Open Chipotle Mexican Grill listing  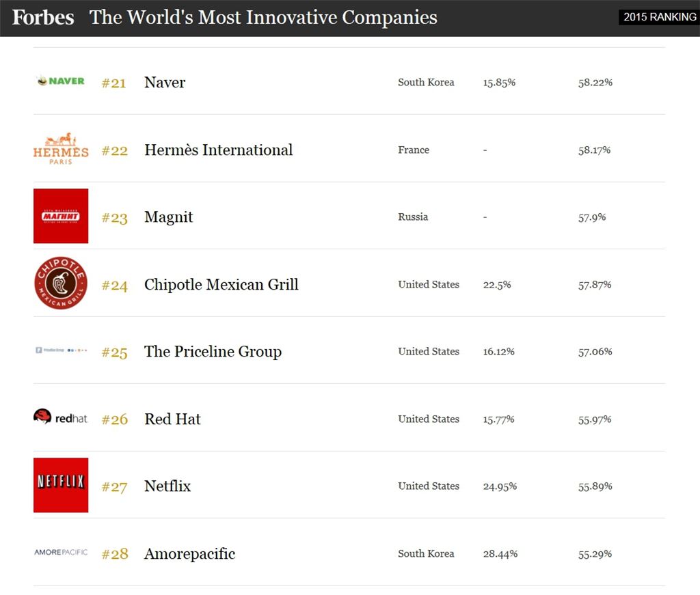click(221, 285)
